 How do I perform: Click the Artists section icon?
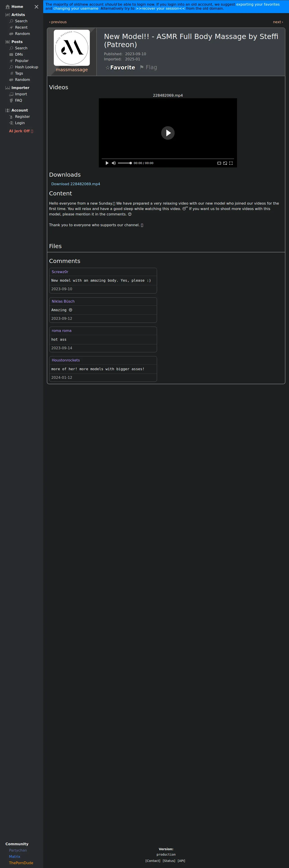point(8,15)
